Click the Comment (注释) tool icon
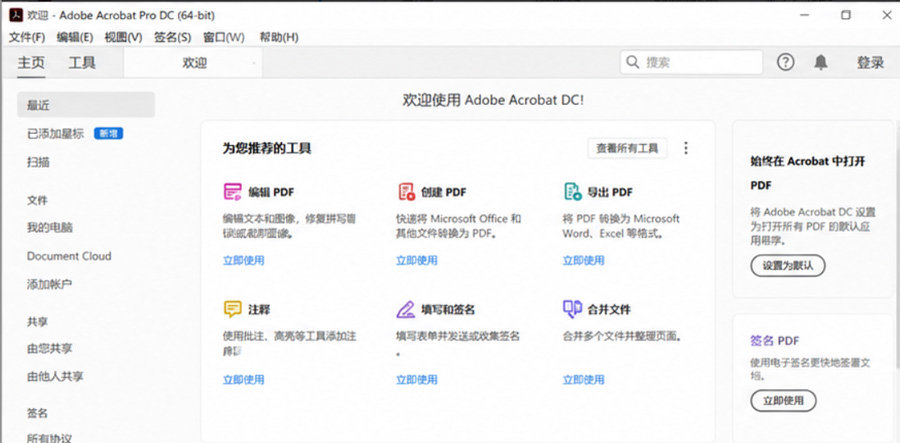 click(x=232, y=309)
